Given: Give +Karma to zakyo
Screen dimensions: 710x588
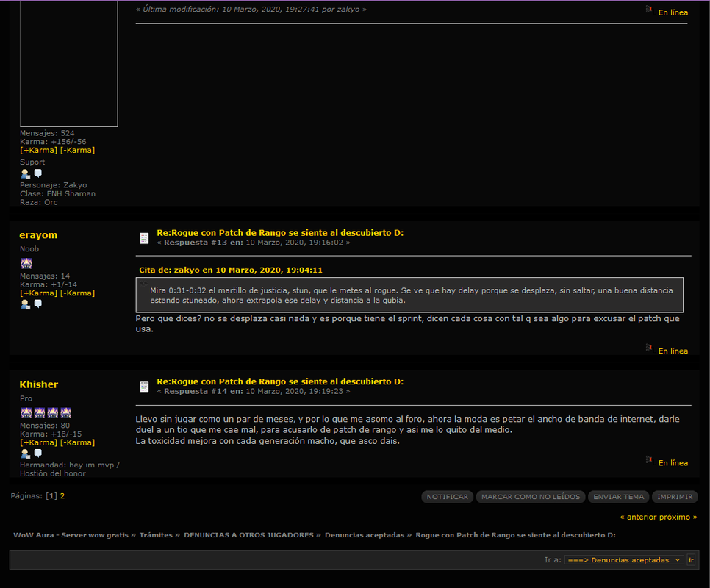Looking at the screenshot, I should 38,150.
